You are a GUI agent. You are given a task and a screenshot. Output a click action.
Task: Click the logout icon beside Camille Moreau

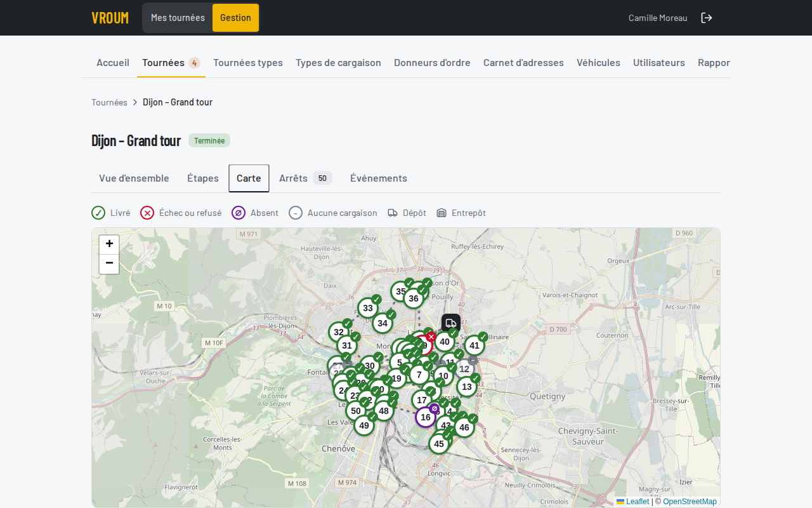(707, 18)
